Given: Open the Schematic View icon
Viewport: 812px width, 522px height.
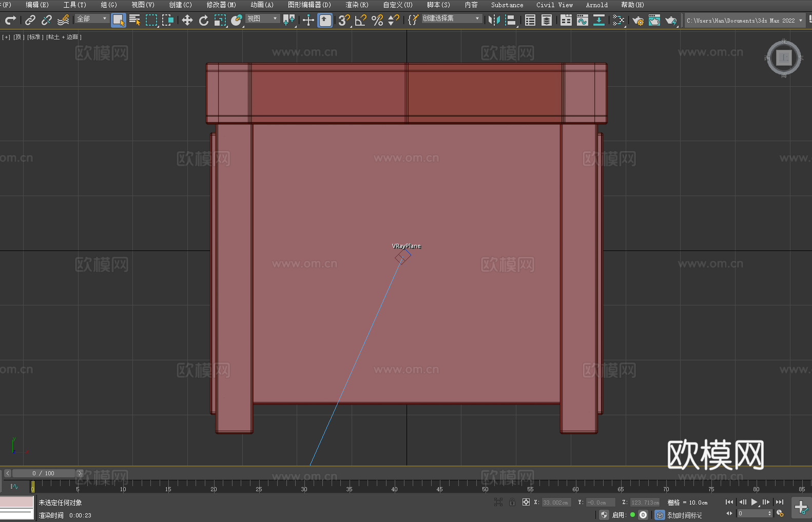Looking at the screenshot, I should 618,21.
